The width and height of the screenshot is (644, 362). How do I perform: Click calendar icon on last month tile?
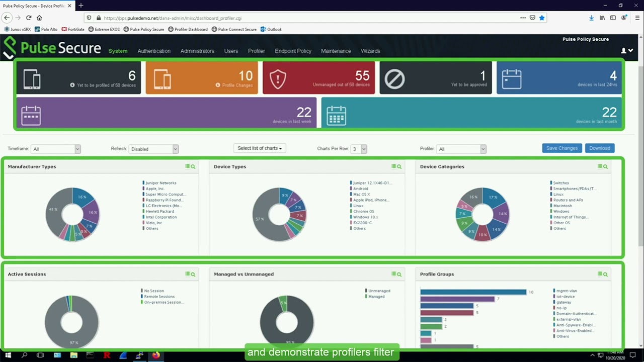[x=336, y=115]
